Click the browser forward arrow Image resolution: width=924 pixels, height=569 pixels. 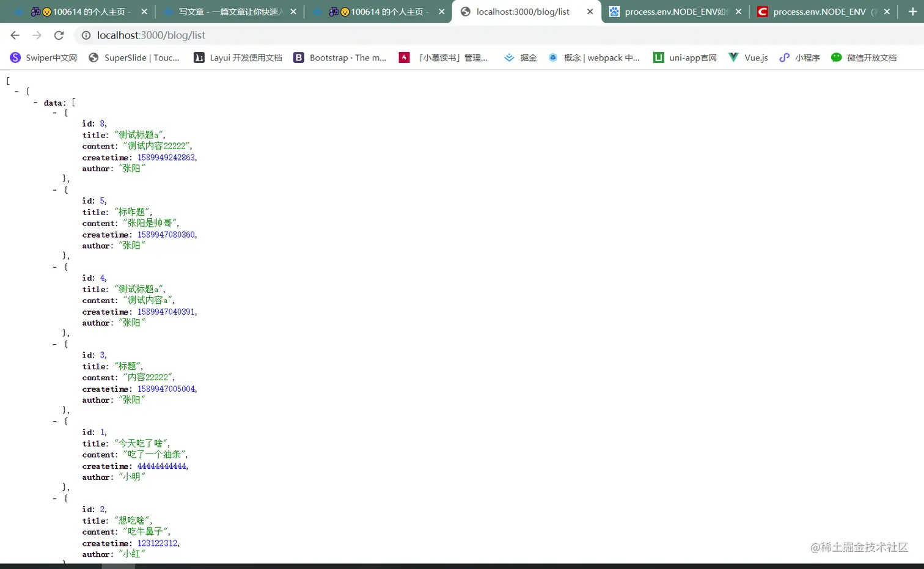point(37,35)
